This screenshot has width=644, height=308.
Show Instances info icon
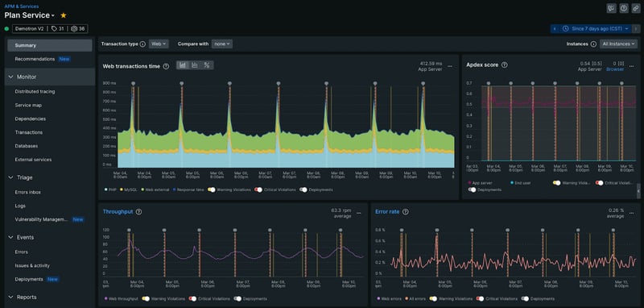(593, 44)
